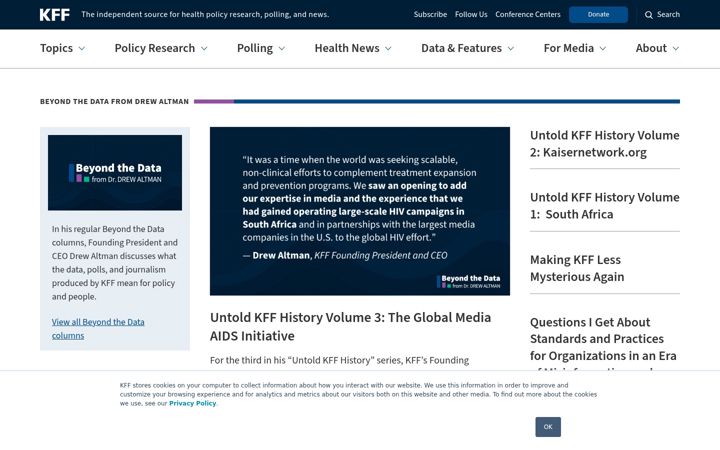Open the Drew Altman quote image

tap(360, 211)
